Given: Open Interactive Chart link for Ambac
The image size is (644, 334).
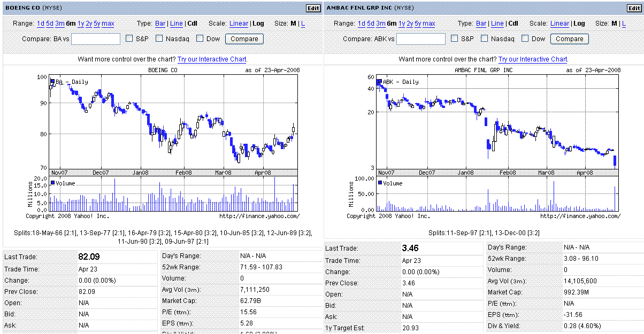Looking at the screenshot, I should [533, 59].
